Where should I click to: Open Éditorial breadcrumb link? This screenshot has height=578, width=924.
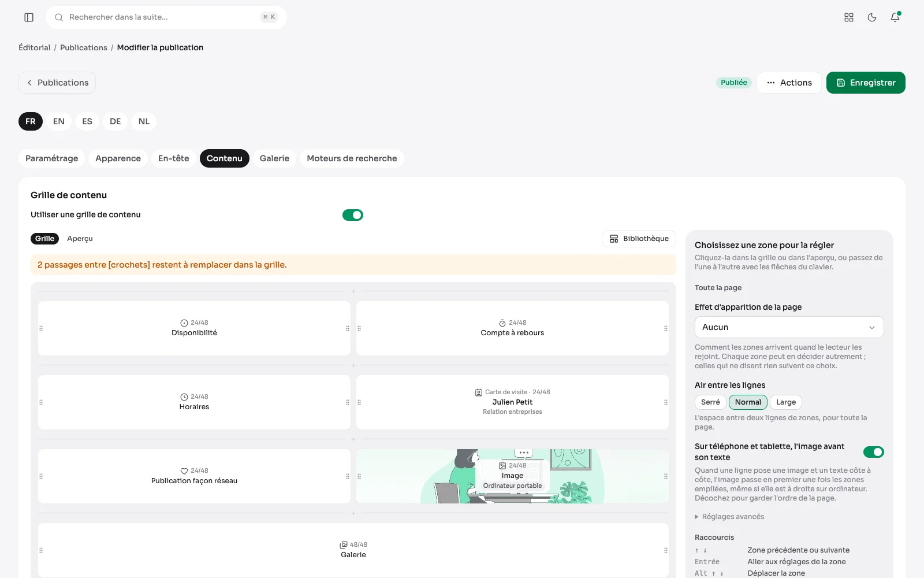coord(35,47)
